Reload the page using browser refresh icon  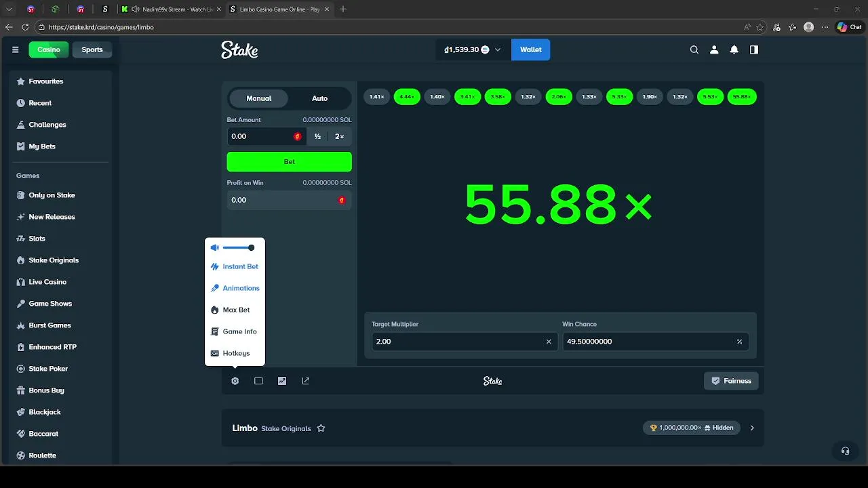coord(25,27)
